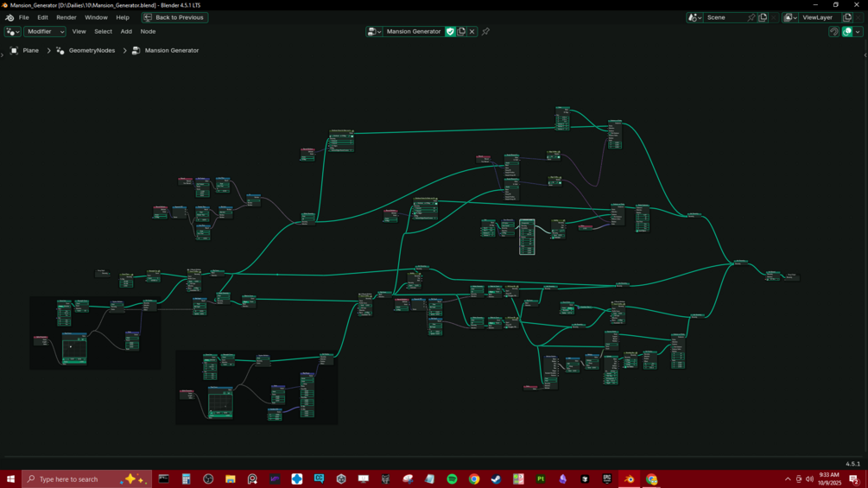Edit the Mansion Generator node group name
The image size is (868, 488).
click(414, 32)
